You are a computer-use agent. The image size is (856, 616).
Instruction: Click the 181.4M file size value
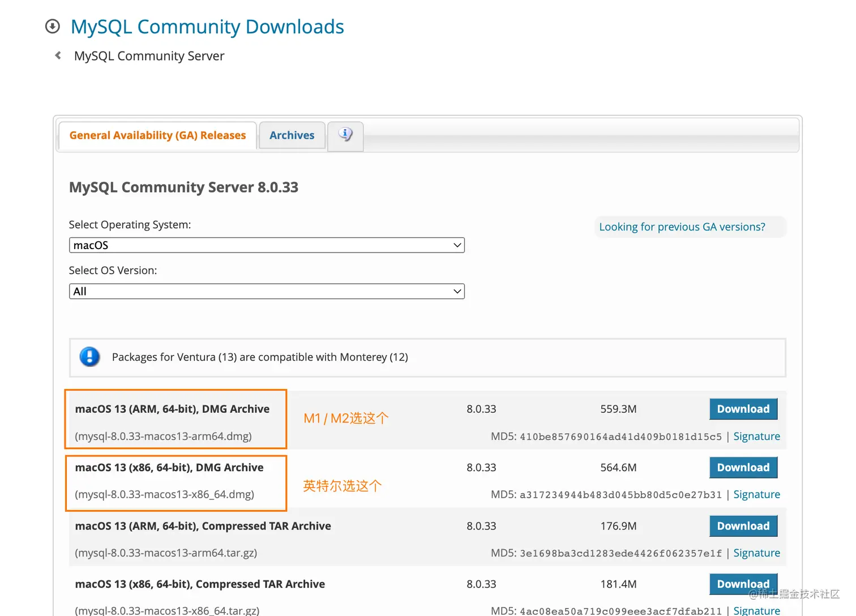point(618,584)
